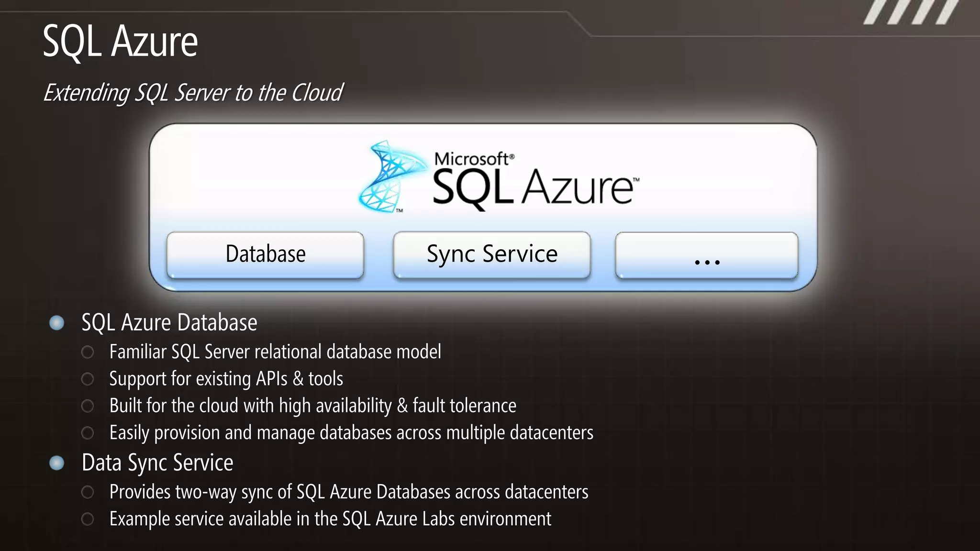Image resolution: width=980 pixels, height=551 pixels.
Task: Click 'Example service available in SQL Azure Labs'
Action: tap(330, 519)
